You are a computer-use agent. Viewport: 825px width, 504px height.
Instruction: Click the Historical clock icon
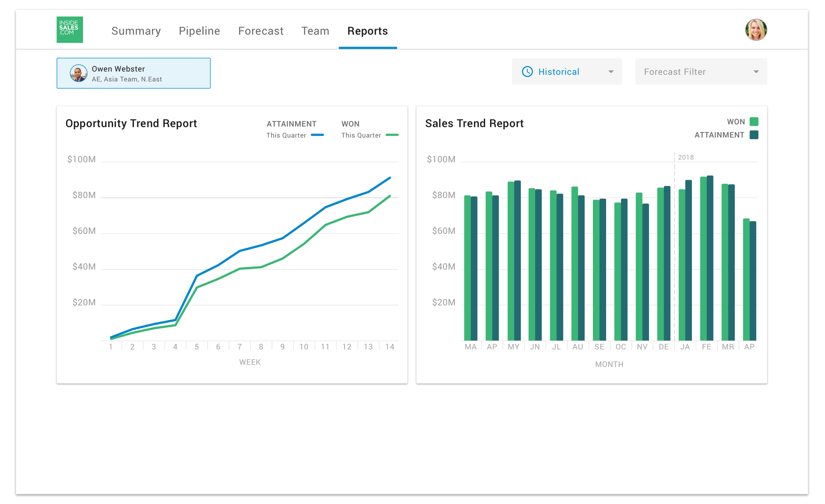click(527, 72)
